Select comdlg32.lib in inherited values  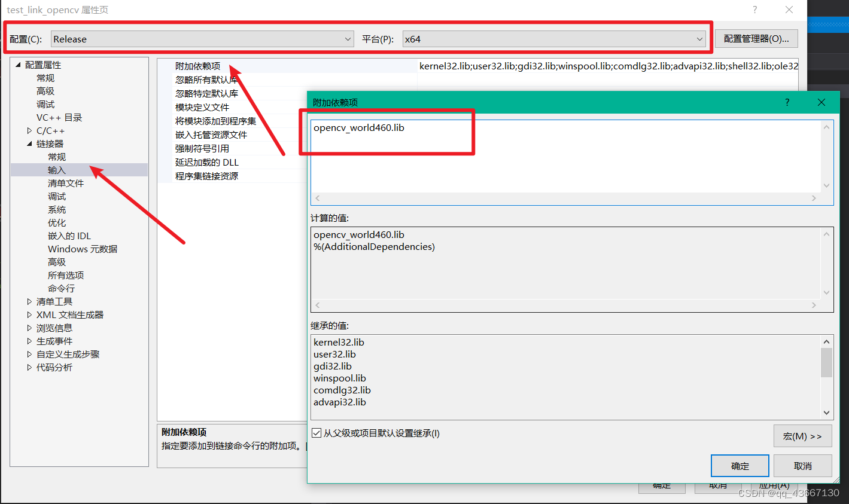pyautogui.click(x=342, y=390)
